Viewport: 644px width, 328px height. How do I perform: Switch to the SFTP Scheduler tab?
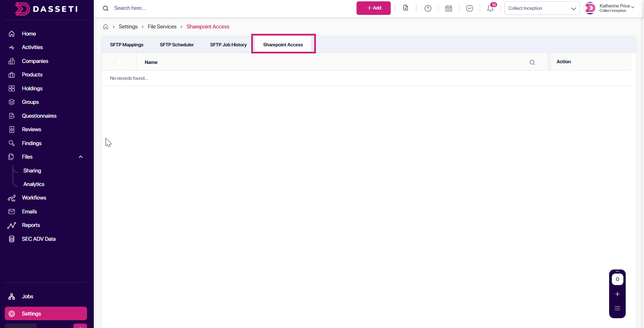(177, 45)
